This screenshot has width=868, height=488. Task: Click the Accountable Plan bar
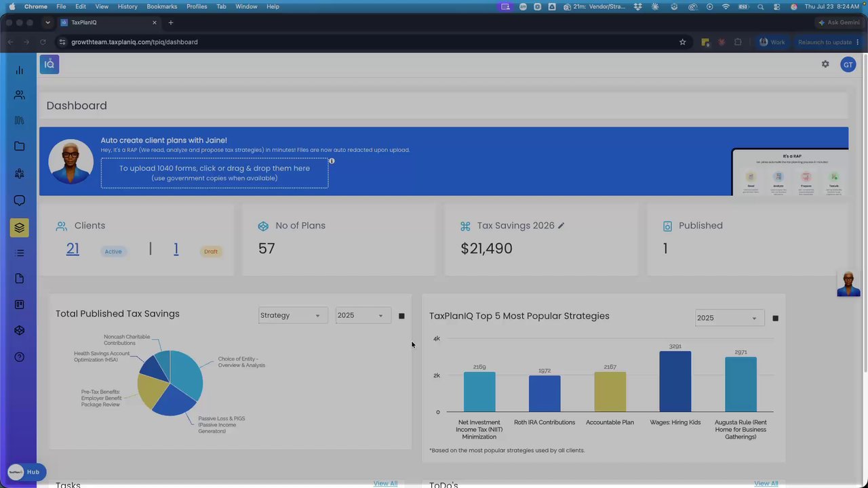pyautogui.click(x=610, y=392)
